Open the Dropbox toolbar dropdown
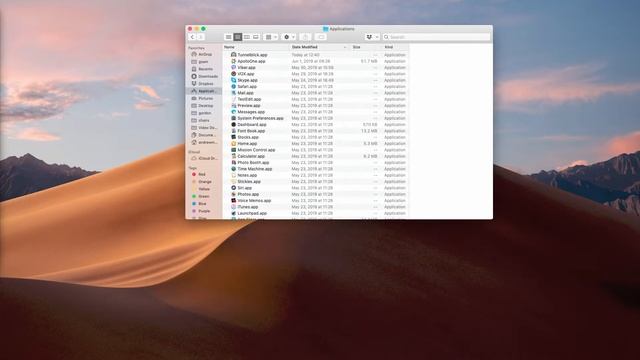 point(372,37)
